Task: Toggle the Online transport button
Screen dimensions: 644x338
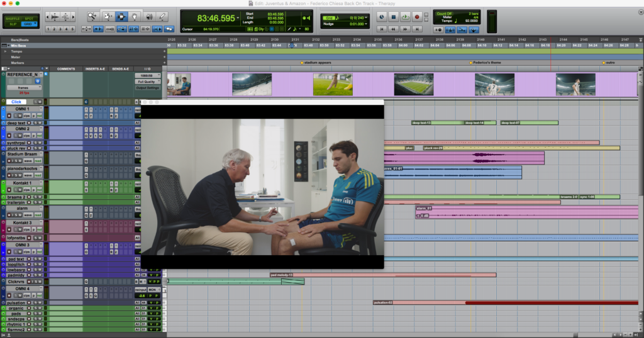Action: tap(382, 17)
